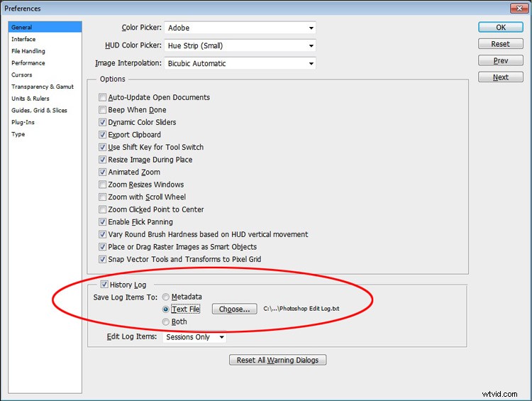Select the Metadata radio option
532x401 pixels.
165,297
